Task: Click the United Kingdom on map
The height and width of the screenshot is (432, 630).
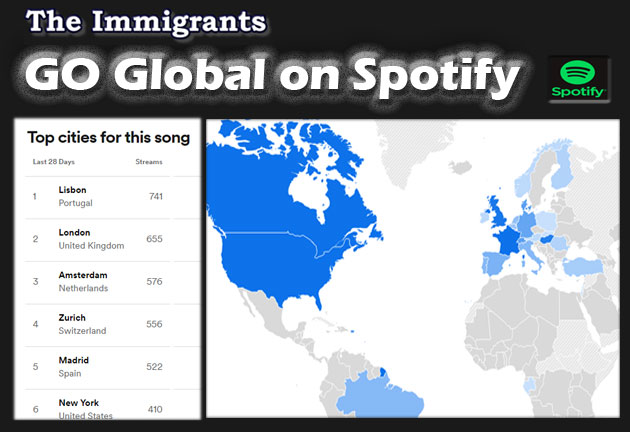Action: [497, 213]
